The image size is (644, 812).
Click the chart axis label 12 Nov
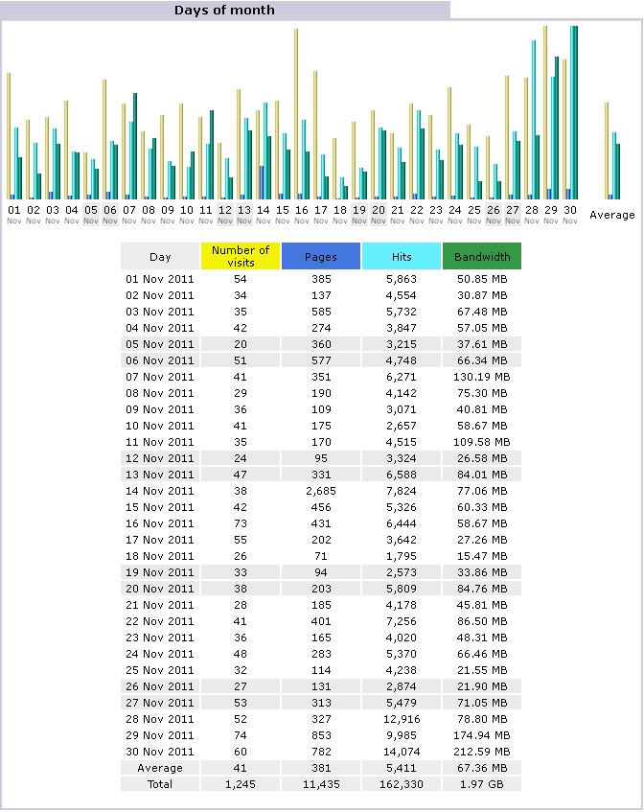(x=225, y=215)
